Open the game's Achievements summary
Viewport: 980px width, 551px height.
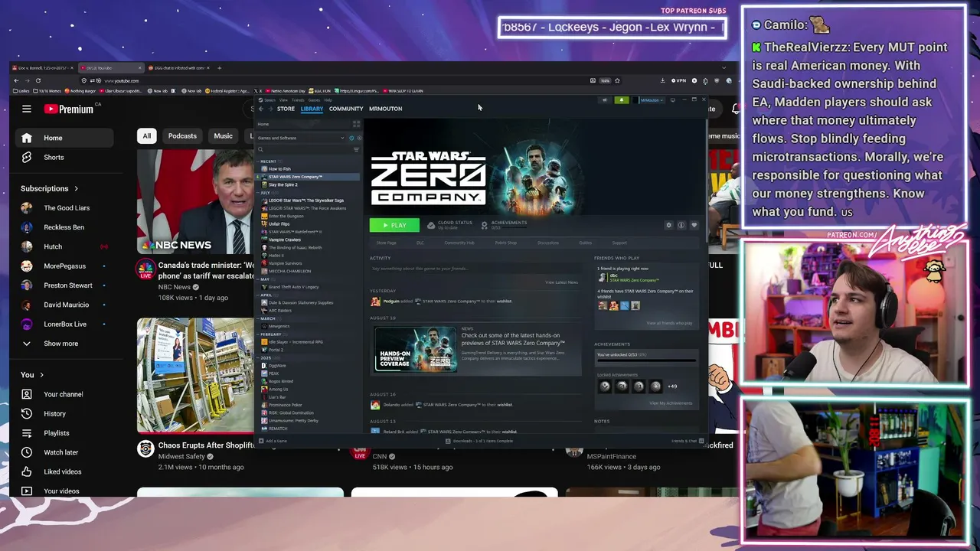pos(505,225)
